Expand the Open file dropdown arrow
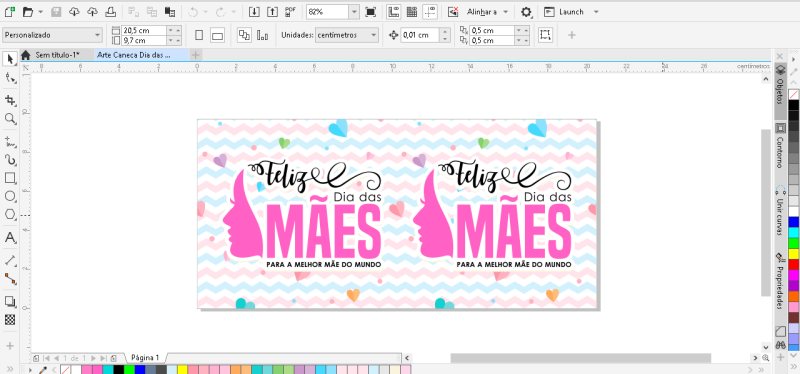The height and width of the screenshot is (374, 800). (x=41, y=11)
